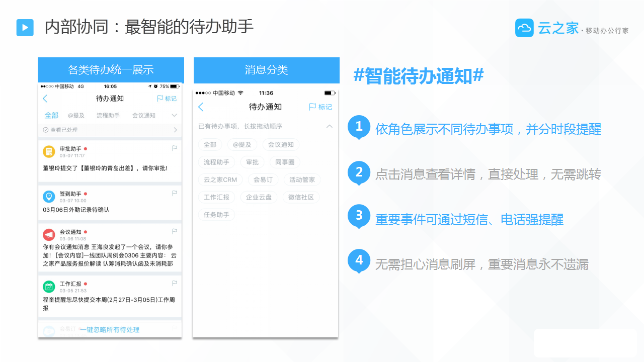This screenshot has height=362, width=644.
Task: Click numbered bubble 2 icon
Action: pyautogui.click(x=359, y=173)
